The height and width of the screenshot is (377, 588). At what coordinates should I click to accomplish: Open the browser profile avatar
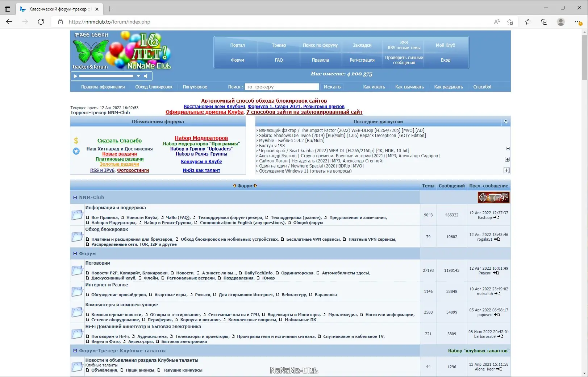(561, 22)
